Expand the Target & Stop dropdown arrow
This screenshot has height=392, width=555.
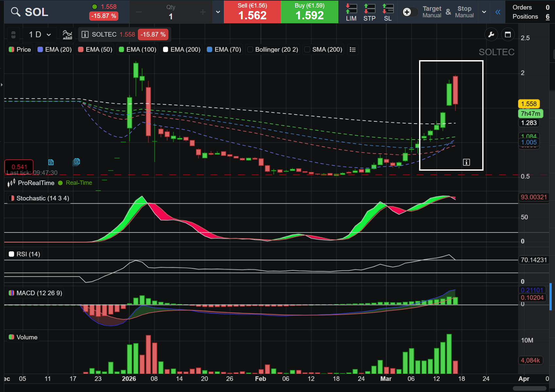click(x=484, y=12)
